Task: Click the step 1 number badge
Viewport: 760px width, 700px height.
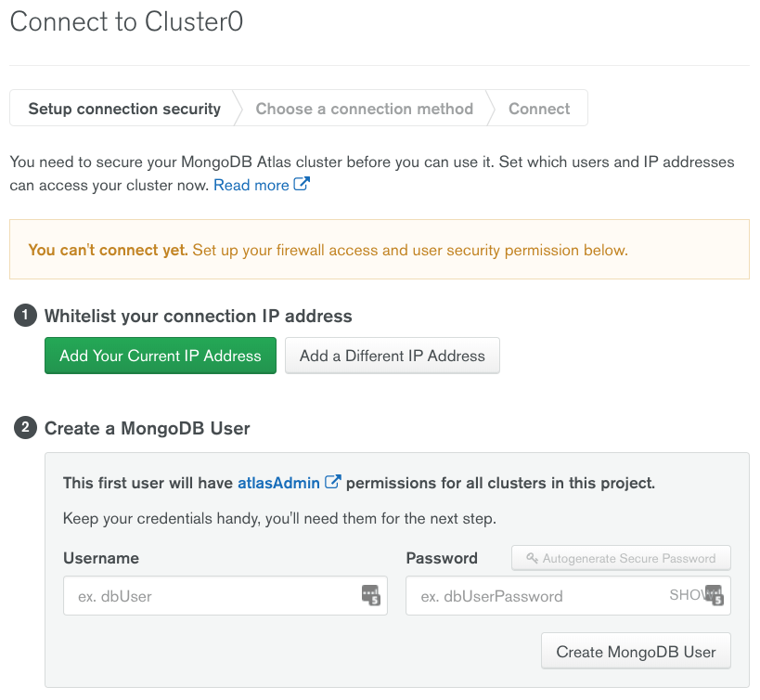Action: pos(24,317)
